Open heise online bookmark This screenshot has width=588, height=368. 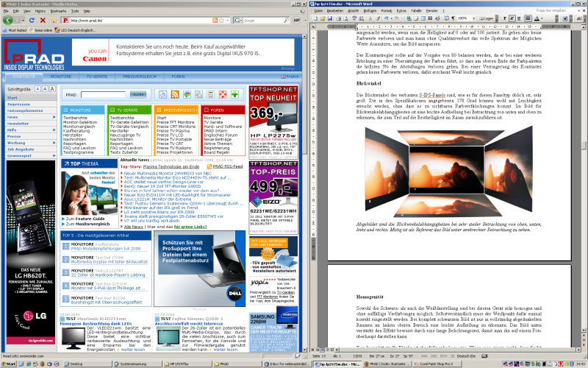[41, 30]
